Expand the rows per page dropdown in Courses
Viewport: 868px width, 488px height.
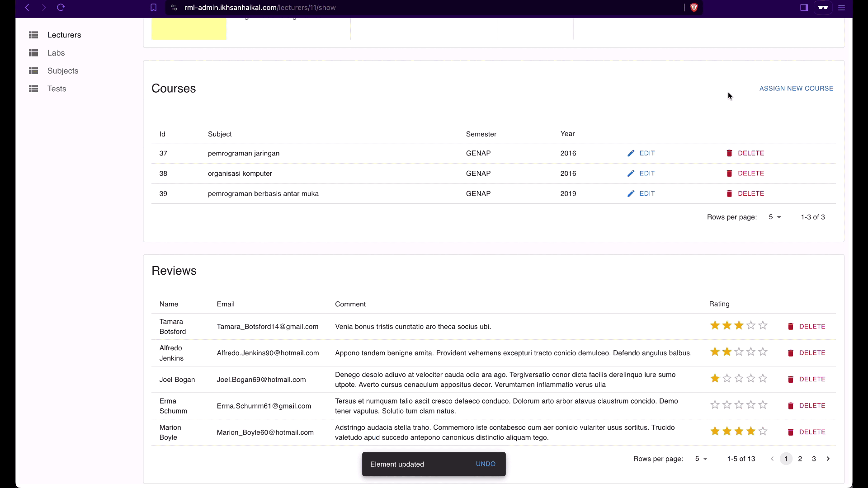click(775, 217)
